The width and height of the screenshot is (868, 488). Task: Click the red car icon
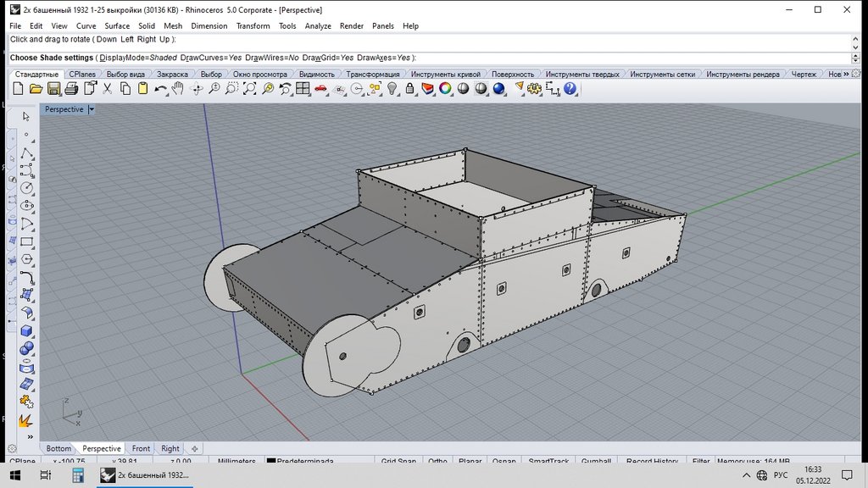click(x=320, y=88)
